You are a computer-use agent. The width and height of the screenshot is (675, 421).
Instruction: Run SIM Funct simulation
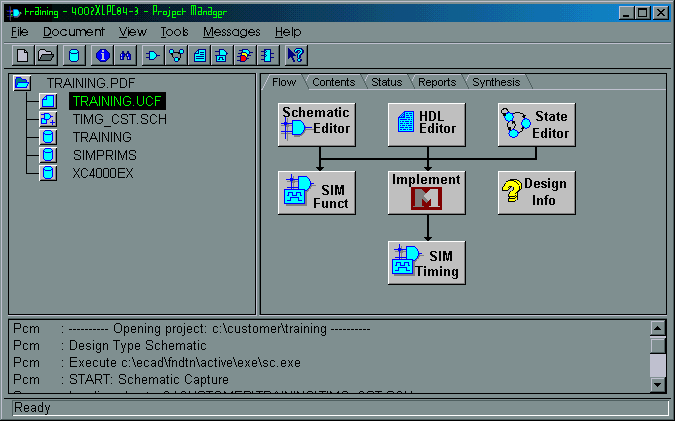(316, 191)
